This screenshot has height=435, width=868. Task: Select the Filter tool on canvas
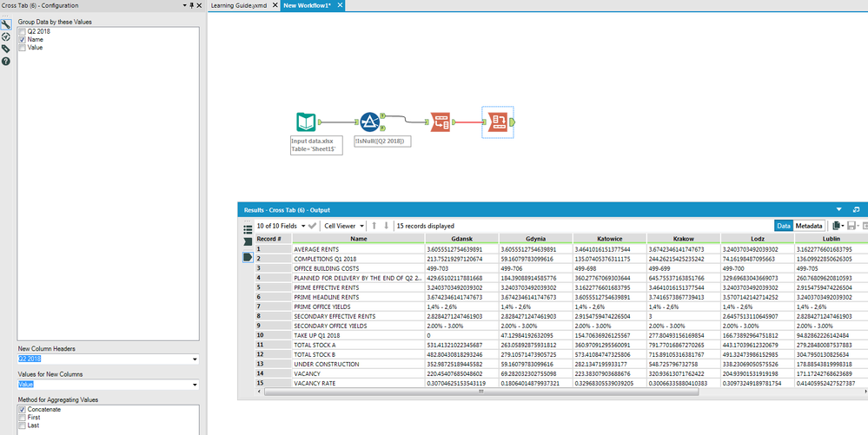coord(370,122)
